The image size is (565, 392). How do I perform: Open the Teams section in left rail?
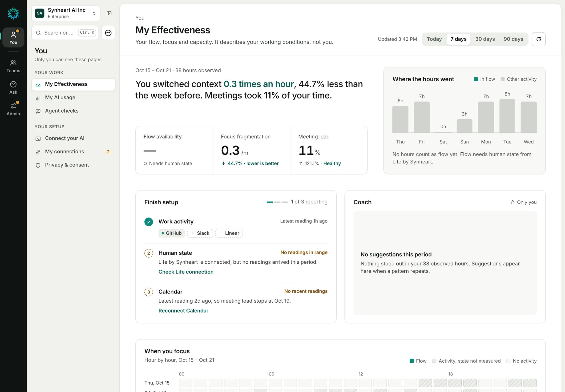13,66
